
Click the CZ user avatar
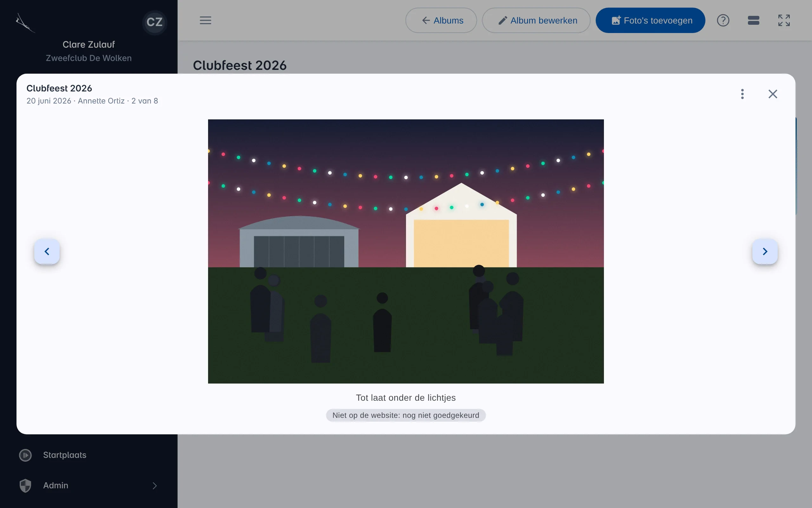155,22
